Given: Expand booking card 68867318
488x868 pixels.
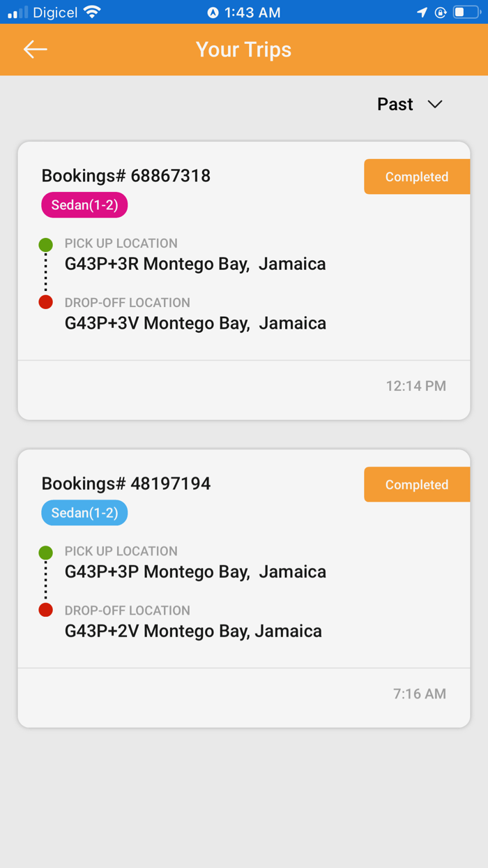Looking at the screenshot, I should (x=244, y=279).
